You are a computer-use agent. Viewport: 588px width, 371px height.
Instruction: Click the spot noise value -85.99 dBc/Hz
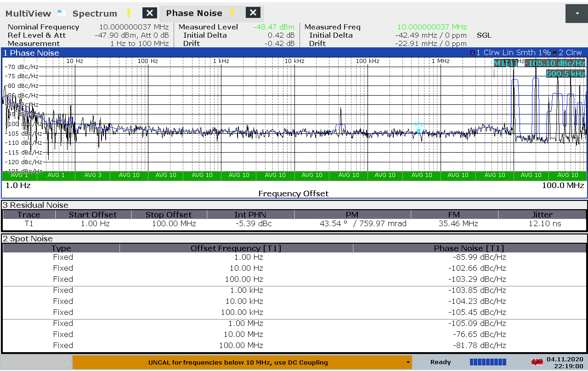click(479, 257)
